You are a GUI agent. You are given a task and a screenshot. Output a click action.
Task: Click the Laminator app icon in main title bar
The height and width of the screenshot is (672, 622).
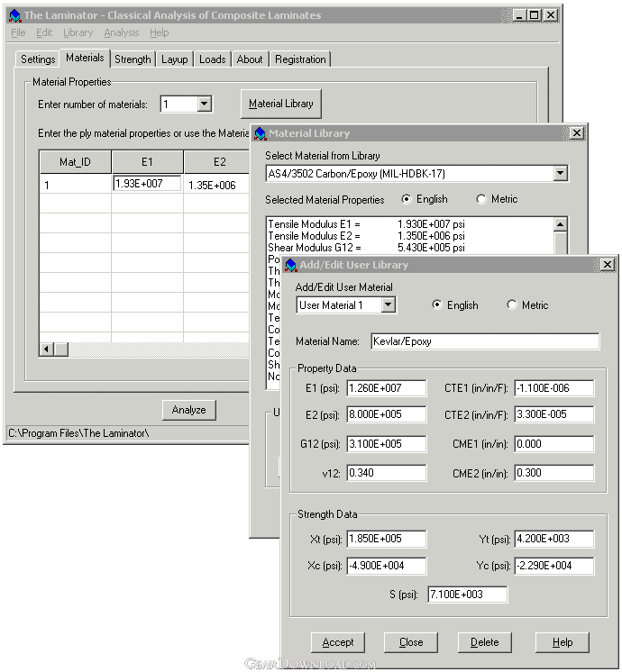tap(15, 16)
